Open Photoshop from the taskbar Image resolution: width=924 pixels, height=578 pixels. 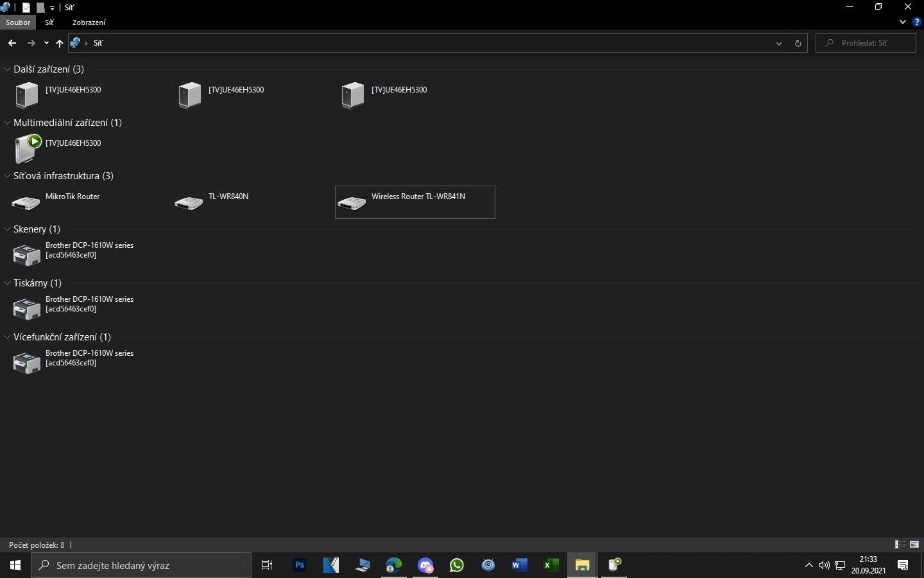coord(300,565)
